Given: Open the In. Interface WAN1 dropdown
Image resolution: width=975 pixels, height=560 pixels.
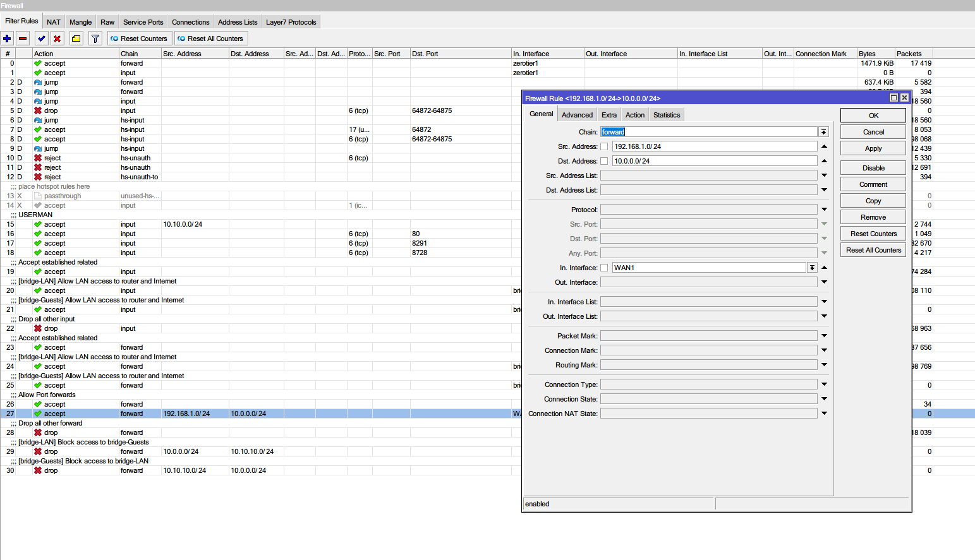Looking at the screenshot, I should (x=812, y=268).
